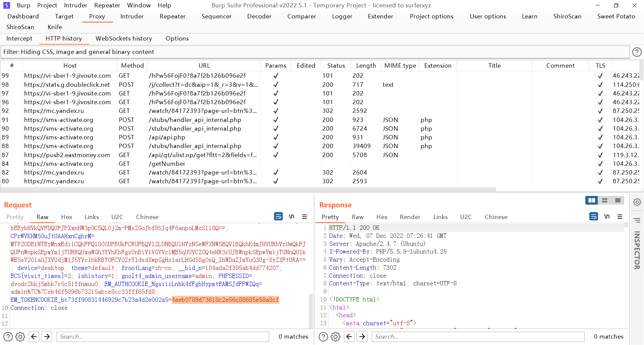
Task: Switch Request view to Hex
Action: tap(66, 217)
